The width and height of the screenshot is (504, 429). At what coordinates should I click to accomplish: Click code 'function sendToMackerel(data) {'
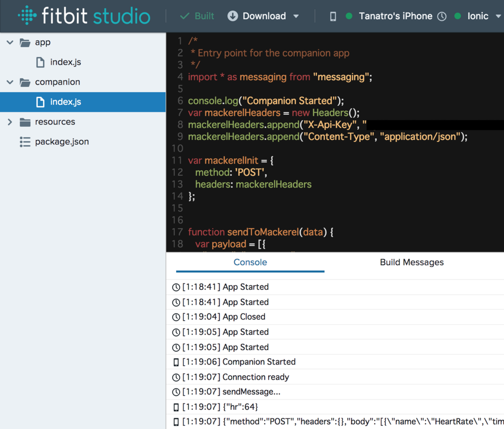tap(261, 232)
